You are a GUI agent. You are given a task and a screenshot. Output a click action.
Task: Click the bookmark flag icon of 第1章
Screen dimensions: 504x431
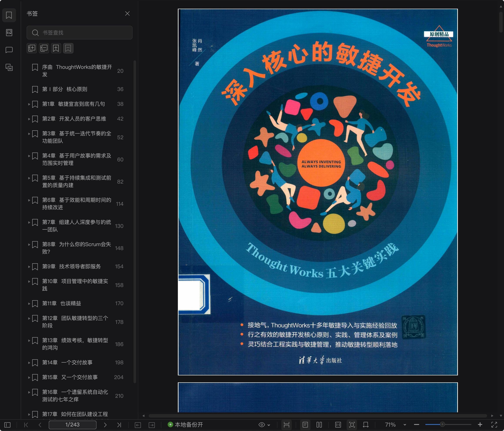[x=35, y=104]
